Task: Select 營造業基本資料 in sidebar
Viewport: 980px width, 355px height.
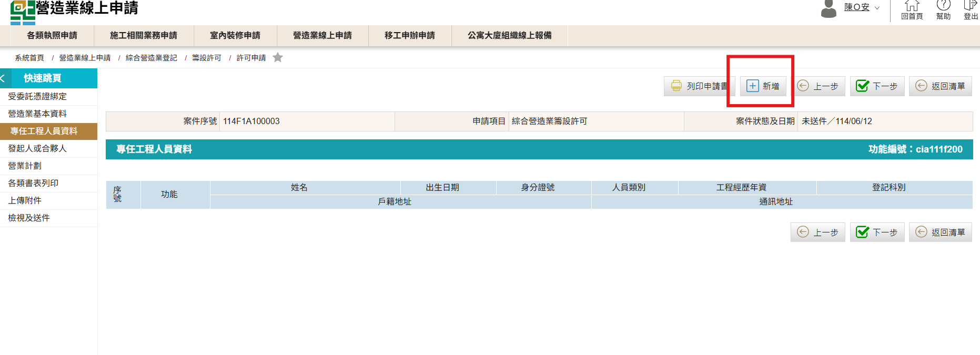Action: [37, 114]
